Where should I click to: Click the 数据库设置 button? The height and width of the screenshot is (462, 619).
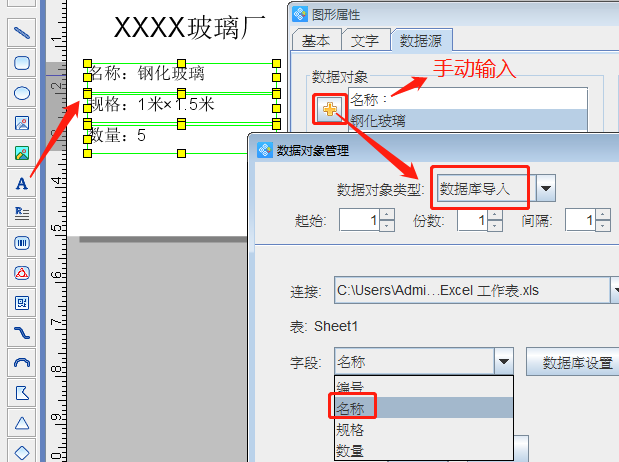tap(574, 362)
